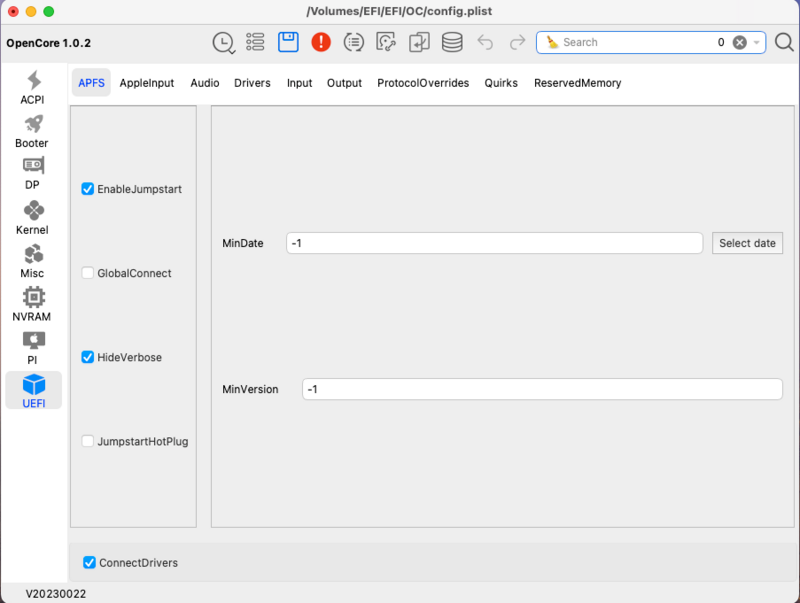Switch to the Quirks tab
The image size is (800, 603).
[x=501, y=83]
